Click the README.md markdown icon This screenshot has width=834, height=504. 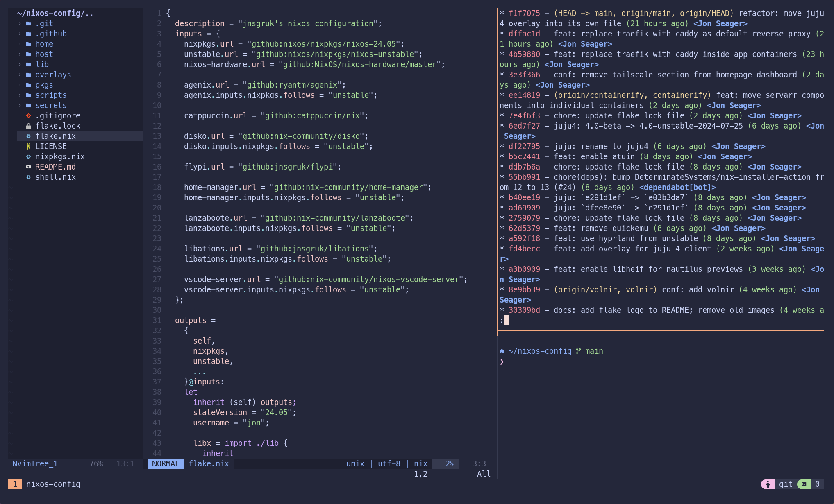pos(28,167)
